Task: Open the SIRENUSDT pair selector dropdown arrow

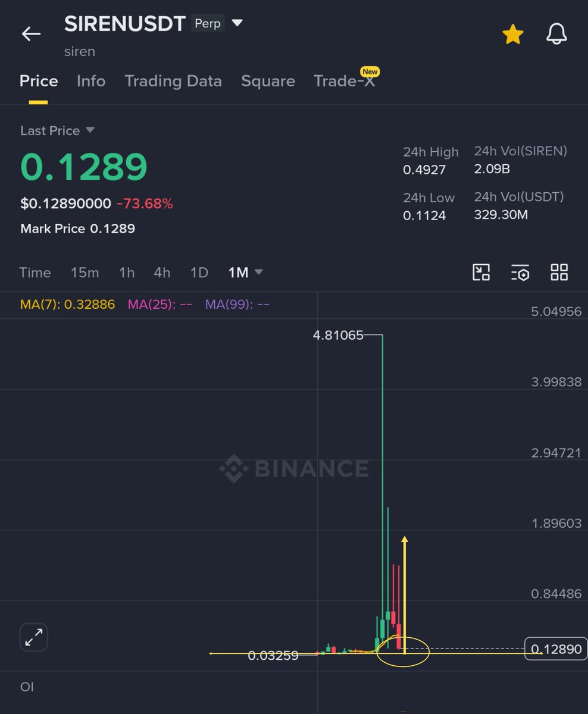Action: pos(237,23)
